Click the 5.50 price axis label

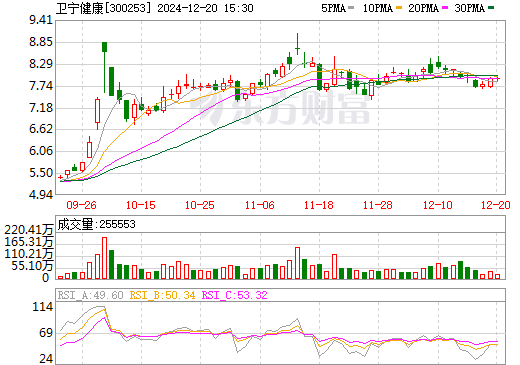pyautogui.click(x=41, y=173)
